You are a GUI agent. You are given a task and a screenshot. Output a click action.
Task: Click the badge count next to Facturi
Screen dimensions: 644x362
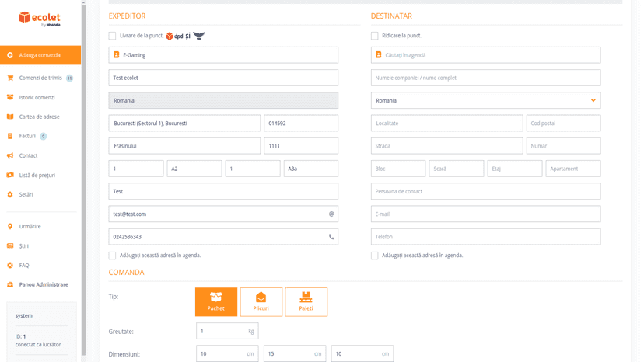[x=43, y=136]
